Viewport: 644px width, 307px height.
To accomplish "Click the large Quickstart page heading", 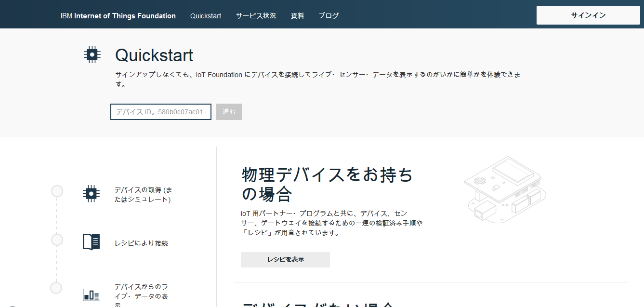I will 154,55.
